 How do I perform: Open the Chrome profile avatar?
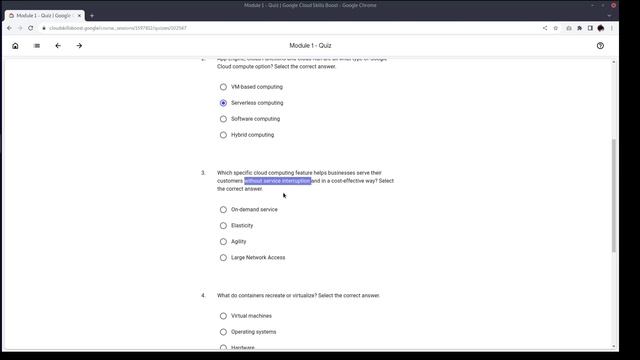[x=600, y=28]
